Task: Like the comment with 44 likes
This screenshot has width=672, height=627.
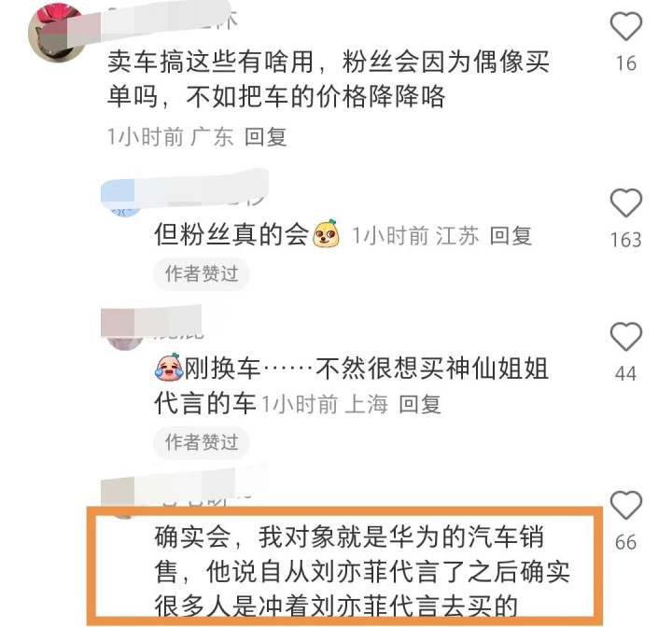Action: point(625,336)
